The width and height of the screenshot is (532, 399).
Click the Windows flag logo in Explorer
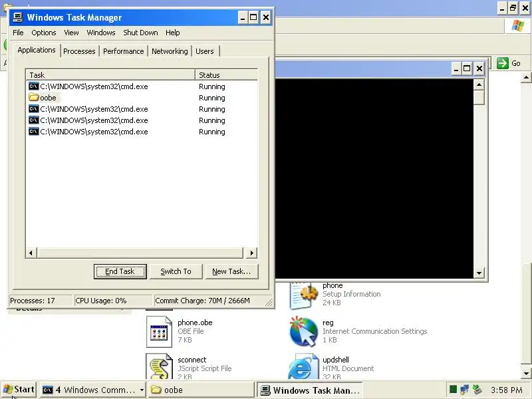518,26
